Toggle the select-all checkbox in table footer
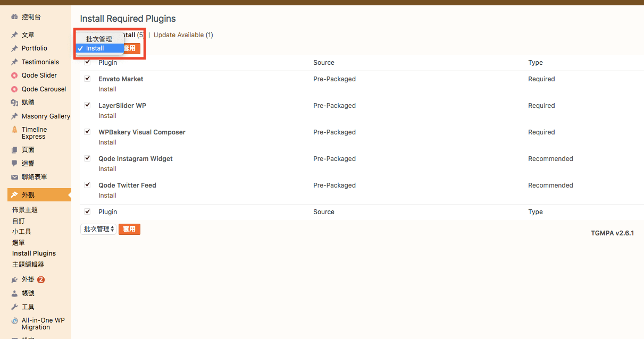Viewport: 644px width, 339px height. pyautogui.click(x=88, y=211)
